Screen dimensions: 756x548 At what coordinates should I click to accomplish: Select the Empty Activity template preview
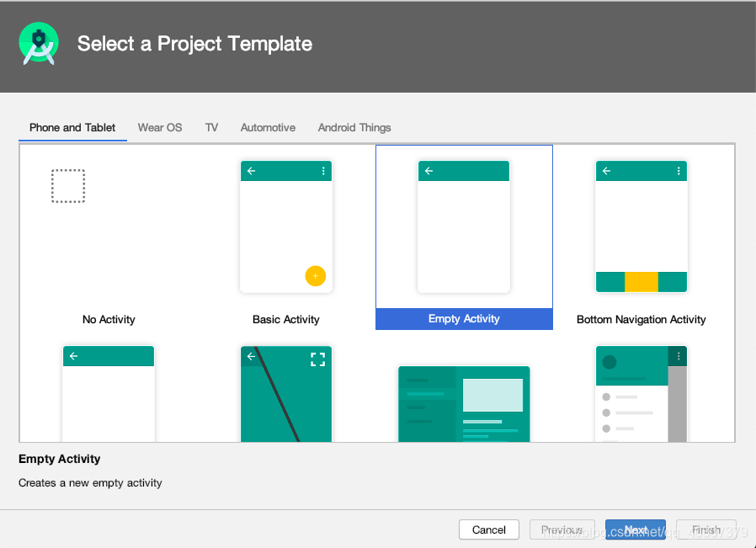(x=464, y=226)
